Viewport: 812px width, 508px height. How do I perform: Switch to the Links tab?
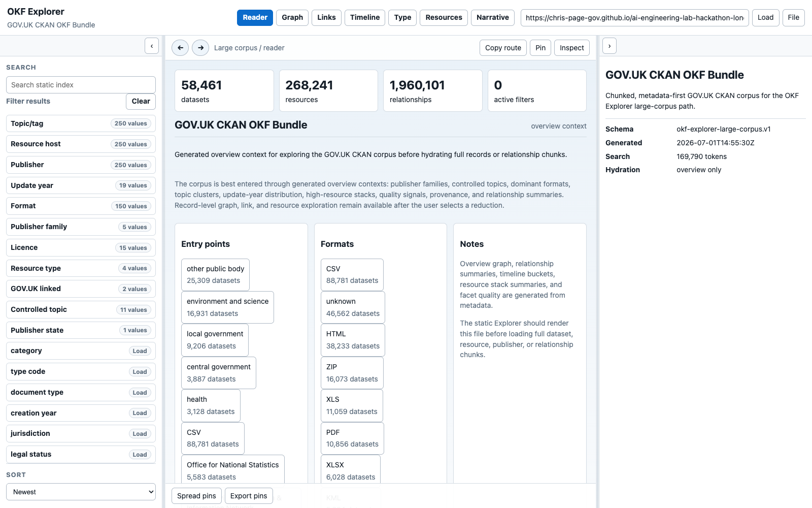click(x=326, y=17)
